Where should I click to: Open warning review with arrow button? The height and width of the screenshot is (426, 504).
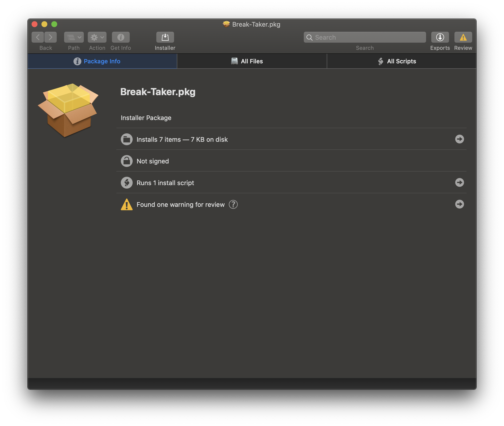[x=459, y=204]
